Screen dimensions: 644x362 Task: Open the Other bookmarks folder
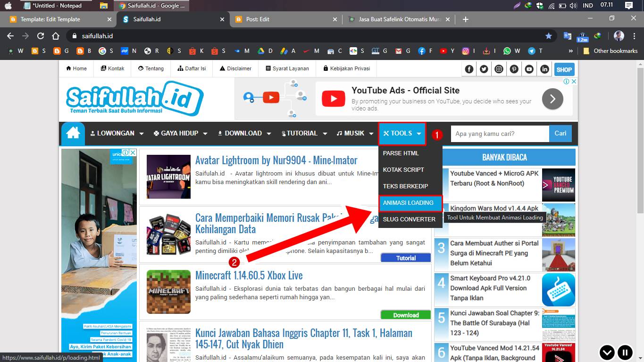point(611,51)
